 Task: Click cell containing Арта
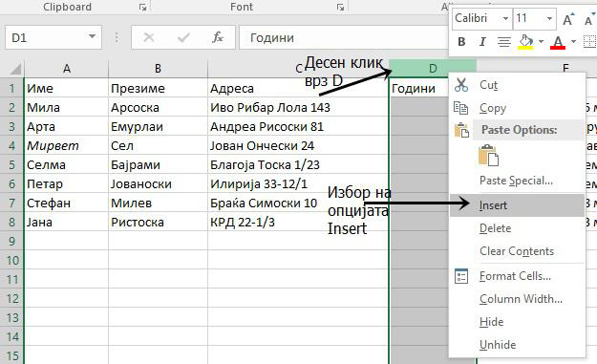[67, 126]
